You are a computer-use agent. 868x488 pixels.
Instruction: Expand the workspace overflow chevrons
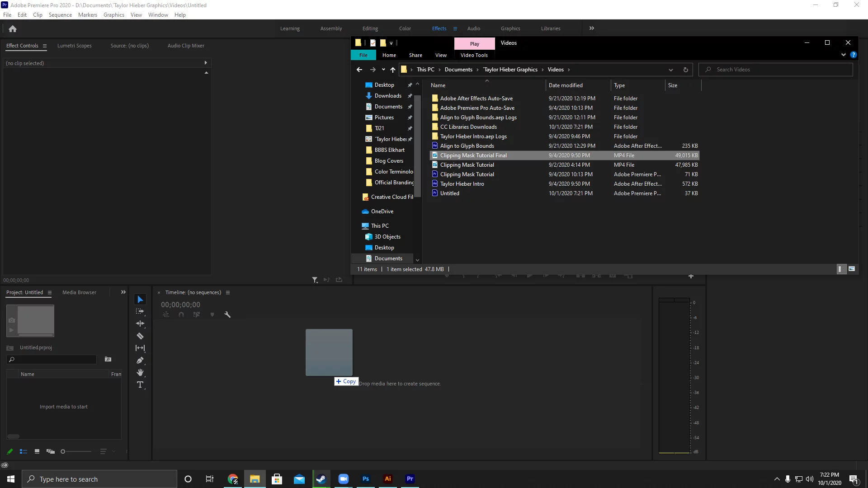(591, 28)
